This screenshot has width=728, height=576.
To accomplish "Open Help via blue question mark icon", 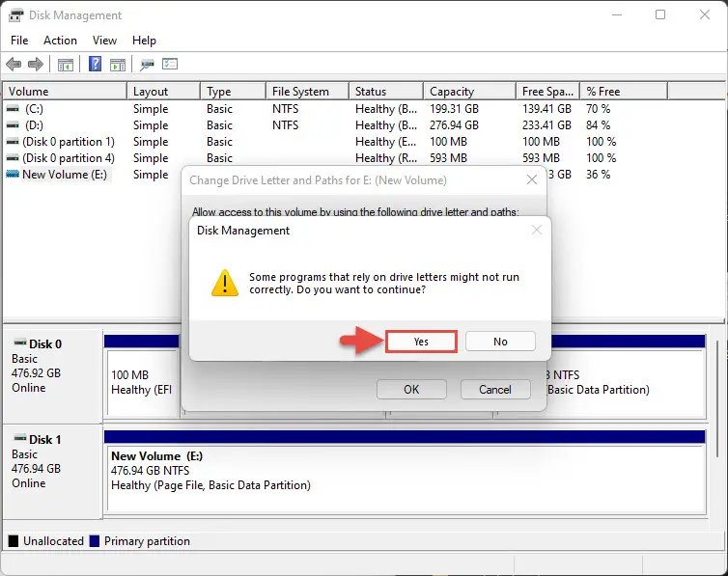I will [x=96, y=64].
